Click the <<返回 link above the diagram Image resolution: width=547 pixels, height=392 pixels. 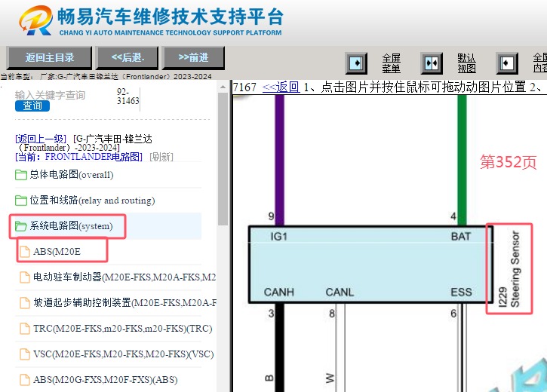281,87
